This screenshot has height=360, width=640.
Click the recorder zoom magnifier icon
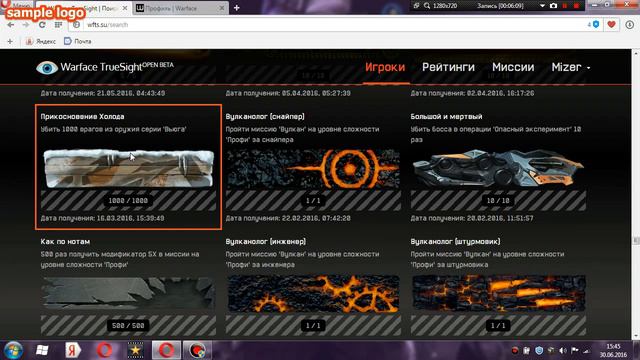point(427,6)
